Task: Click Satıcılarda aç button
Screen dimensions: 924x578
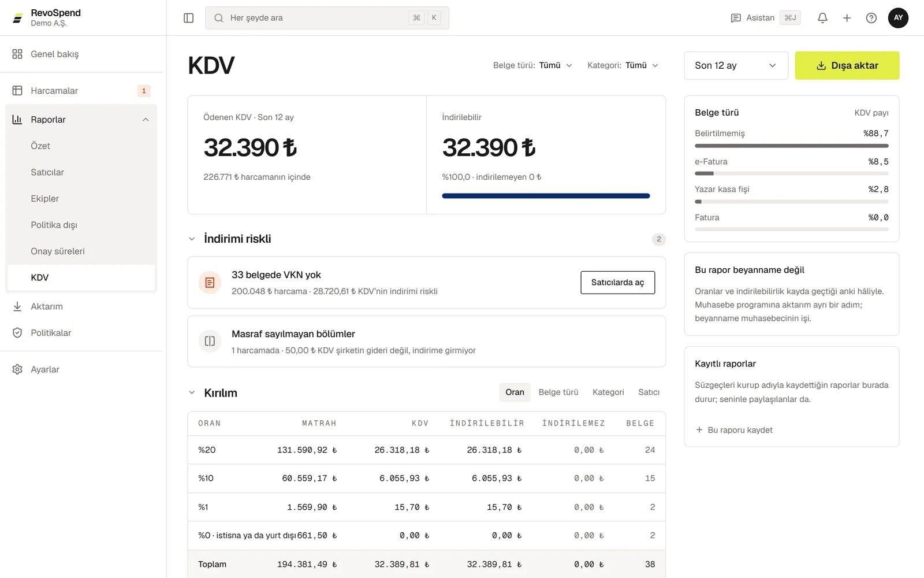Action: (x=617, y=283)
